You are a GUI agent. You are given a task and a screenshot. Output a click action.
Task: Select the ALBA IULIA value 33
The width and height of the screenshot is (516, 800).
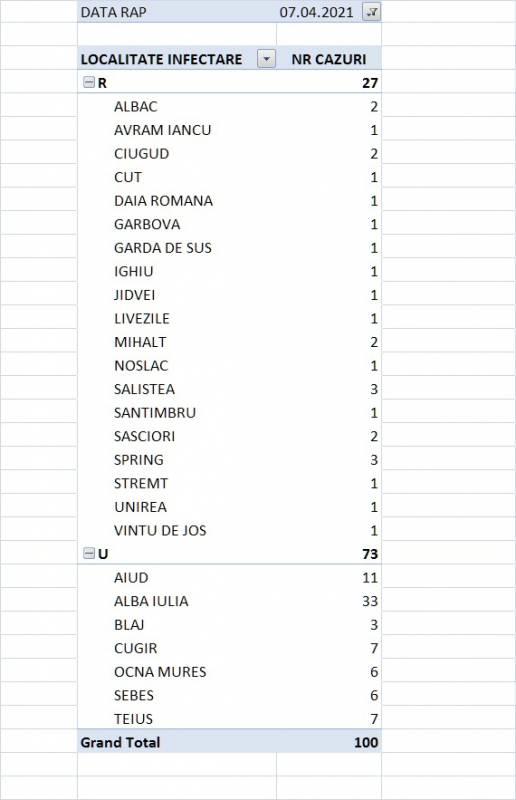tap(329, 601)
